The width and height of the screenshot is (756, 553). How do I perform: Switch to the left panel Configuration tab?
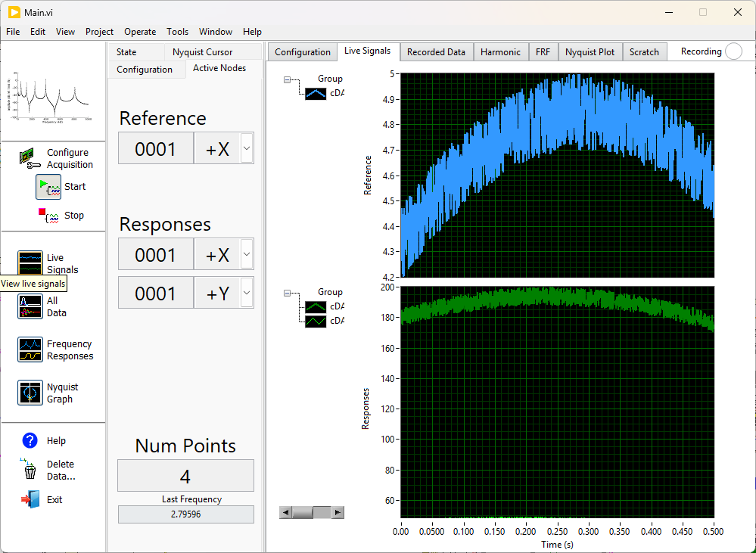pyautogui.click(x=147, y=70)
